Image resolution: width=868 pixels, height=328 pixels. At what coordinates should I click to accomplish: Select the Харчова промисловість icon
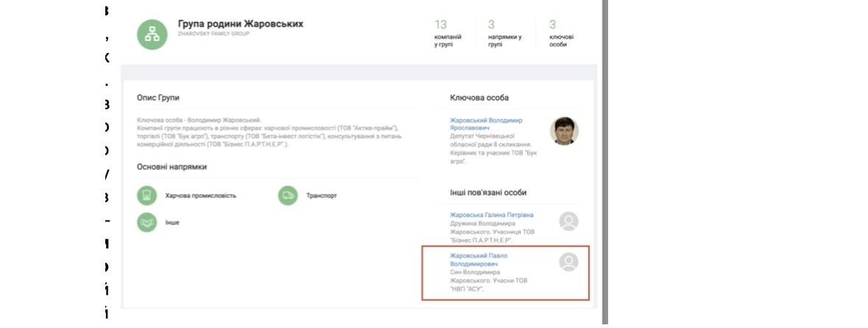pyautogui.click(x=147, y=196)
